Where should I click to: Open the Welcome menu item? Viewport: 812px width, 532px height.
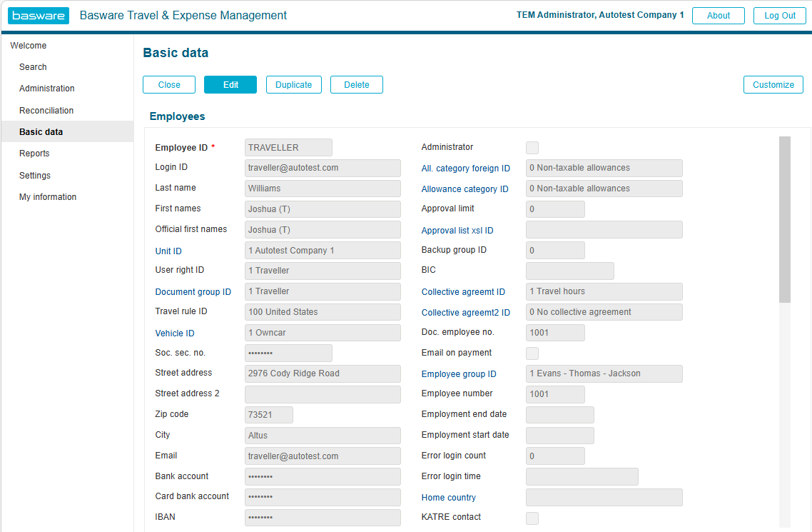pyautogui.click(x=28, y=46)
